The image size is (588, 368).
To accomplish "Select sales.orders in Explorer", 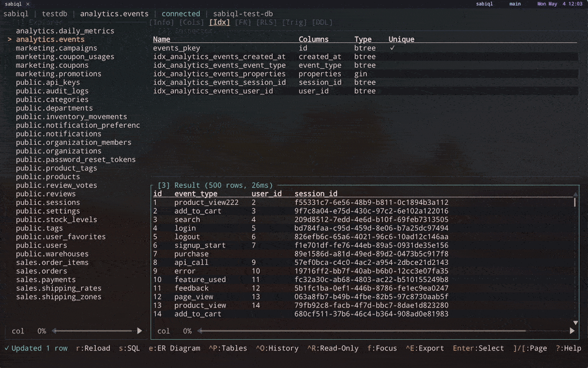I will [x=41, y=271].
